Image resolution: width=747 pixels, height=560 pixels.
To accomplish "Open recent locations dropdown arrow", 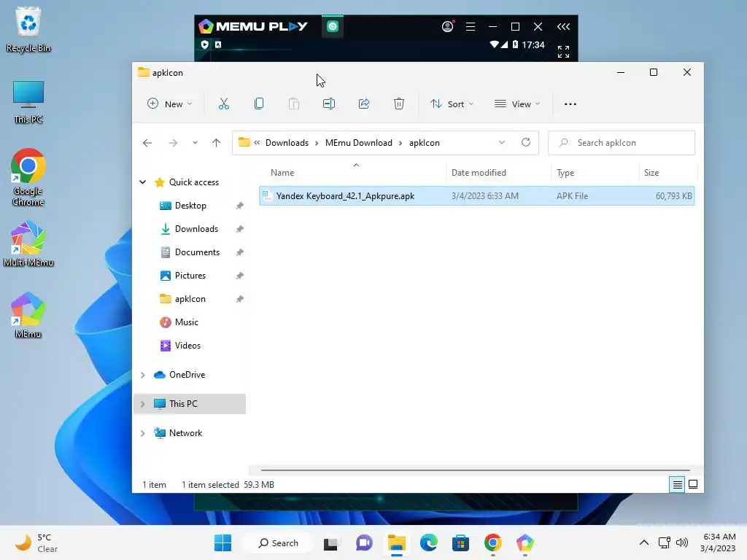I will 195,143.
